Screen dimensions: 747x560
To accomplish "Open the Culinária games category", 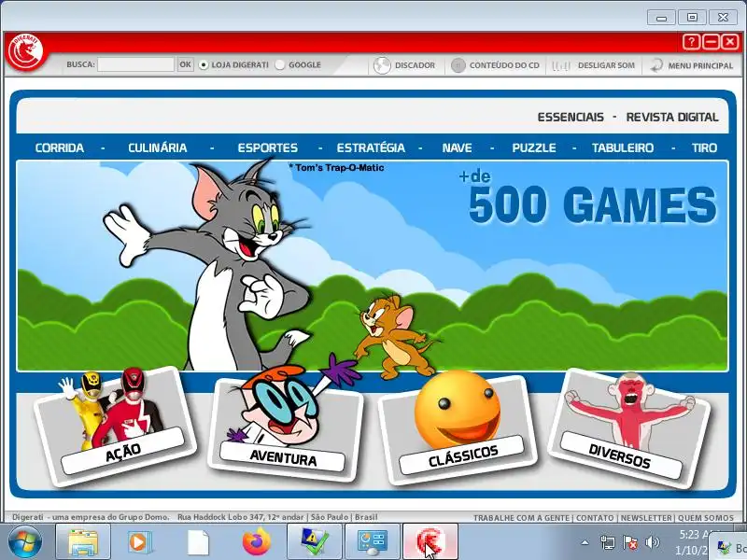I will click(157, 148).
